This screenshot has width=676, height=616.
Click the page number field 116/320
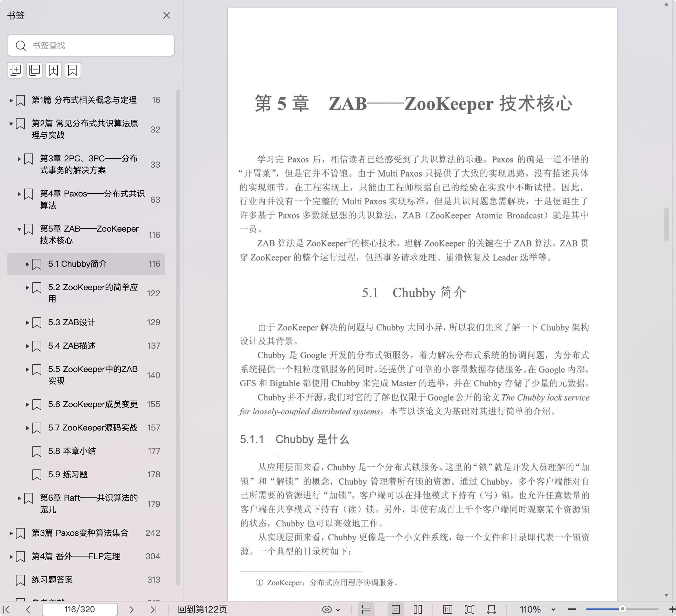pos(80,609)
